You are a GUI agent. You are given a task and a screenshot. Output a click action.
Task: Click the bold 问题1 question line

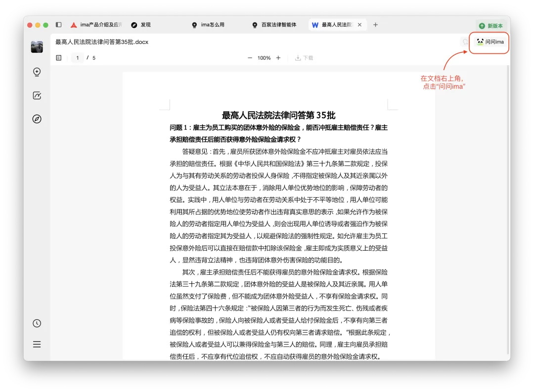[x=278, y=133]
